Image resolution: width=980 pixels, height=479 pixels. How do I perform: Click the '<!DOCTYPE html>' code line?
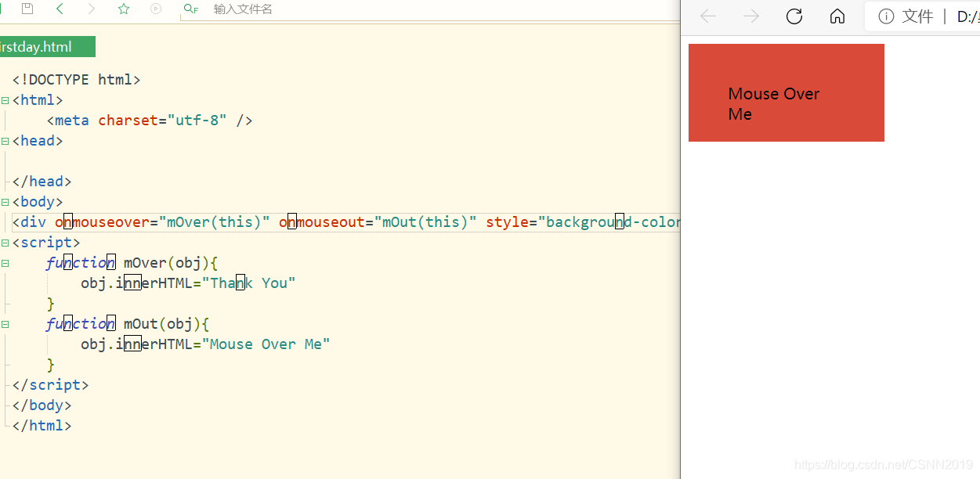77,80
